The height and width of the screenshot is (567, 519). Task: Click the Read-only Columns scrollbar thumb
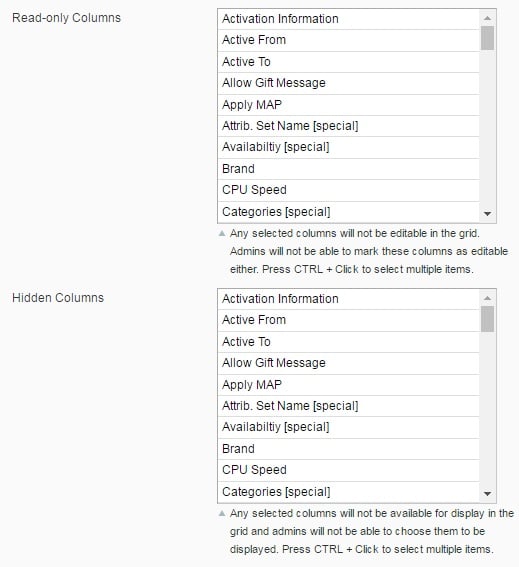click(487, 38)
